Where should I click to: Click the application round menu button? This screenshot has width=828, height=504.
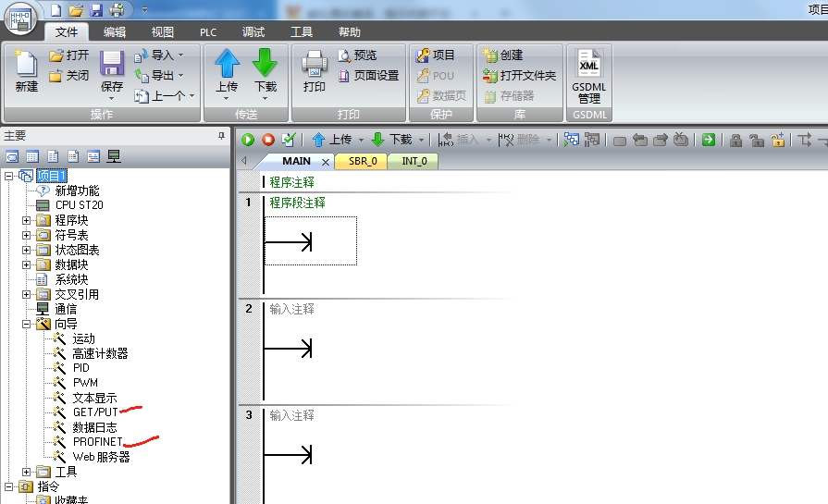(21, 18)
